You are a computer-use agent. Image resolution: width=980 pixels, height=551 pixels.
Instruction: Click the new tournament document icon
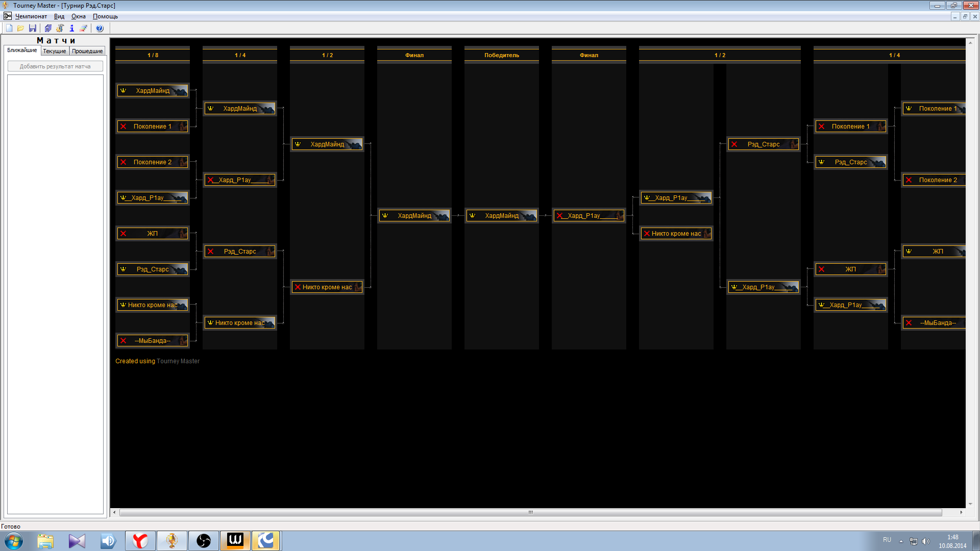[9, 29]
